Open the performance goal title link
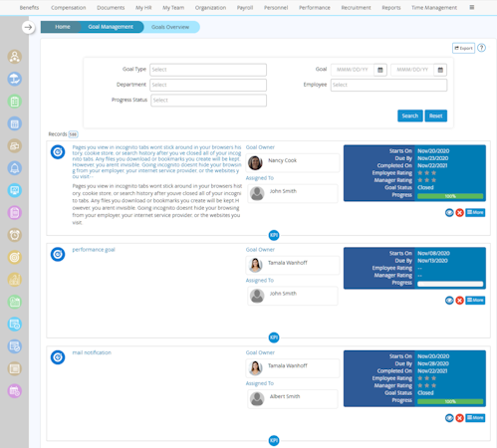 pos(94,250)
